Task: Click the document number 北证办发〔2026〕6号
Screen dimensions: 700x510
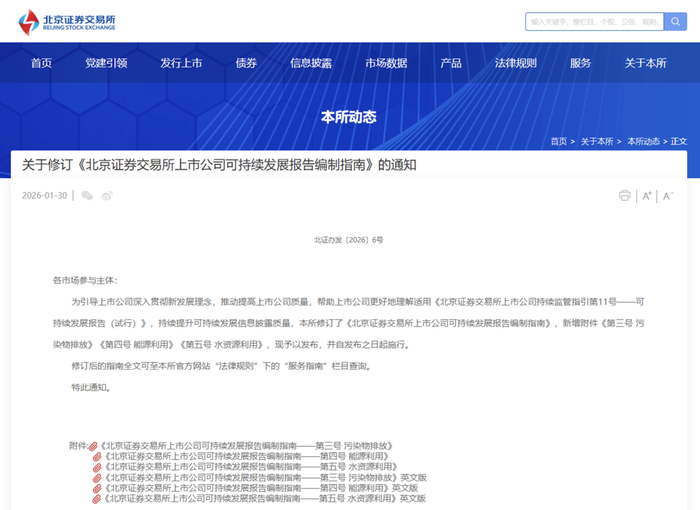Action: [x=349, y=240]
